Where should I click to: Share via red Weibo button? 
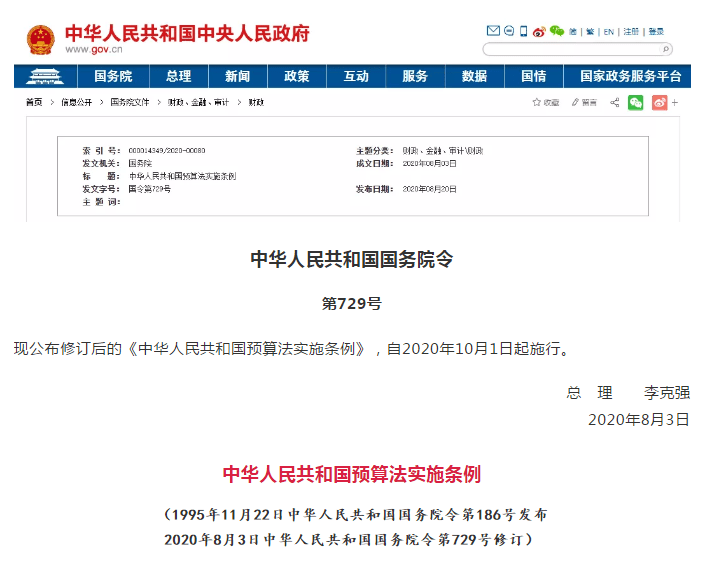659,102
